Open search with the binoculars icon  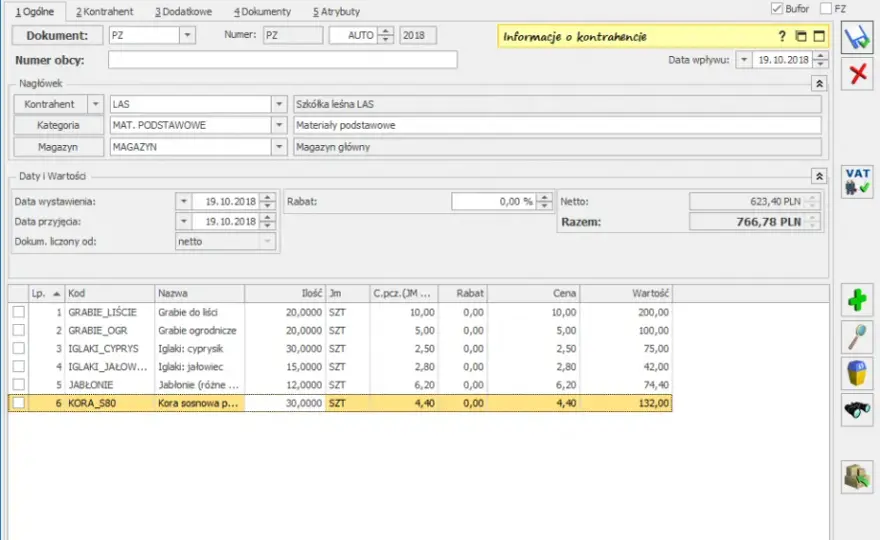[857, 410]
